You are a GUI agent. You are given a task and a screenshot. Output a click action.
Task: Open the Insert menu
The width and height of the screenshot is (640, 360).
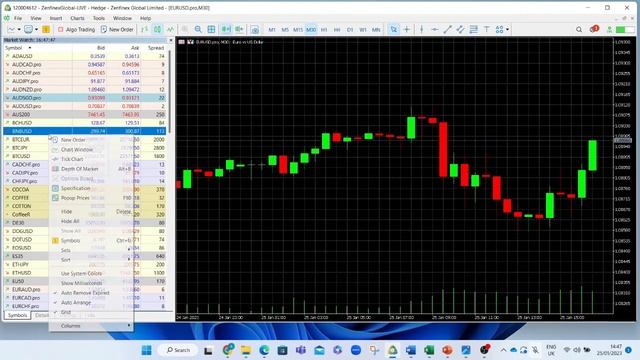click(x=56, y=18)
